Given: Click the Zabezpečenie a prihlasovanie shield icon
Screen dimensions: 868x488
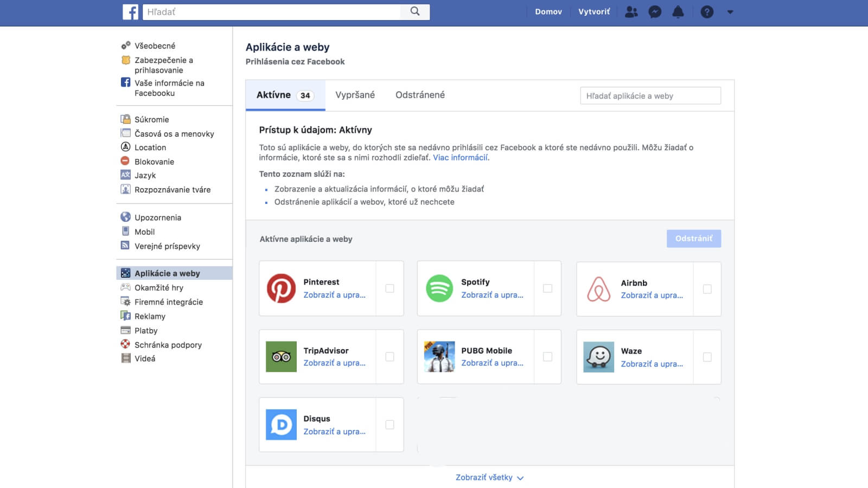Looking at the screenshot, I should (126, 60).
